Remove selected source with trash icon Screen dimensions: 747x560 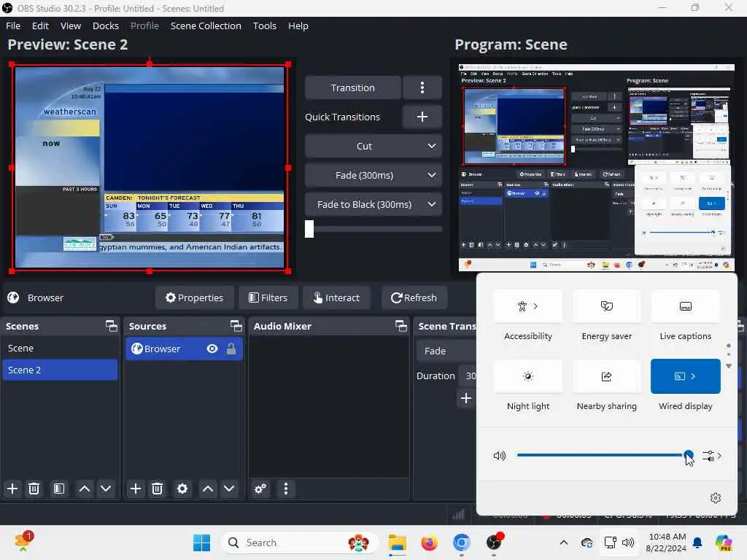[x=158, y=489]
